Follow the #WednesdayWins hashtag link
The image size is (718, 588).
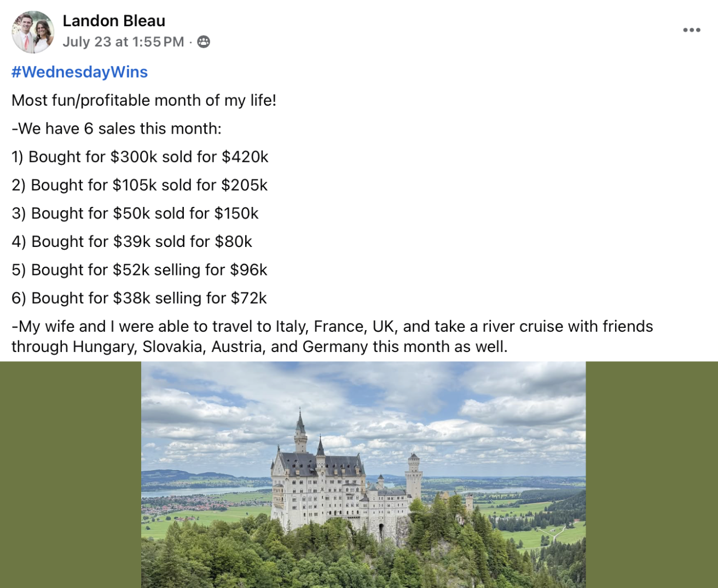click(x=79, y=72)
